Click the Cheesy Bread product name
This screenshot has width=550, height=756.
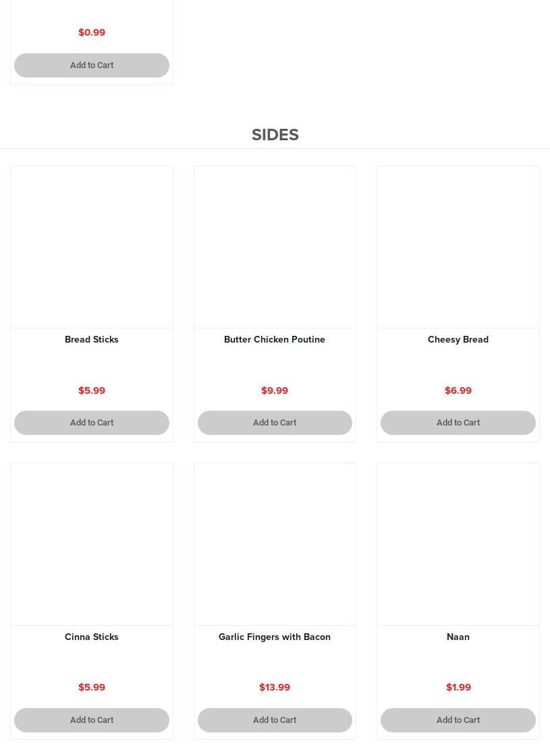click(458, 340)
